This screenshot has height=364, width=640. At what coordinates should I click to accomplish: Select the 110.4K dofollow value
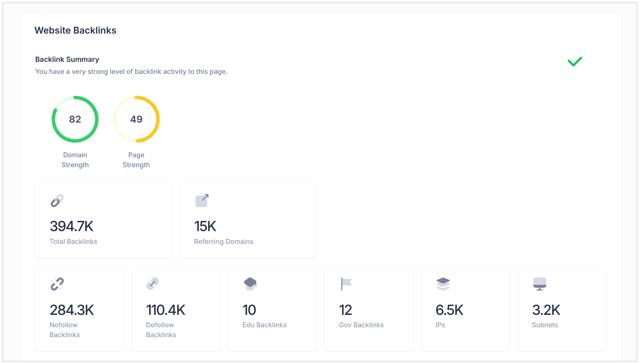(166, 310)
